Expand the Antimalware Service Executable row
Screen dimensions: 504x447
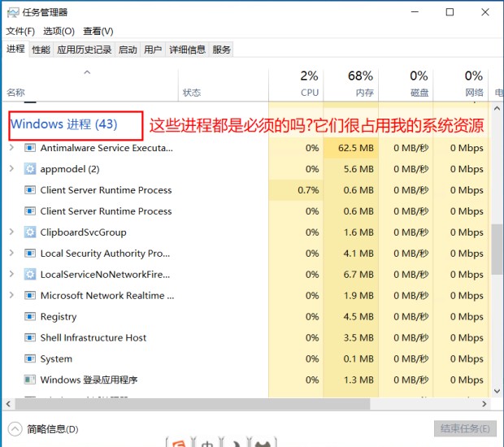pyautogui.click(x=11, y=147)
